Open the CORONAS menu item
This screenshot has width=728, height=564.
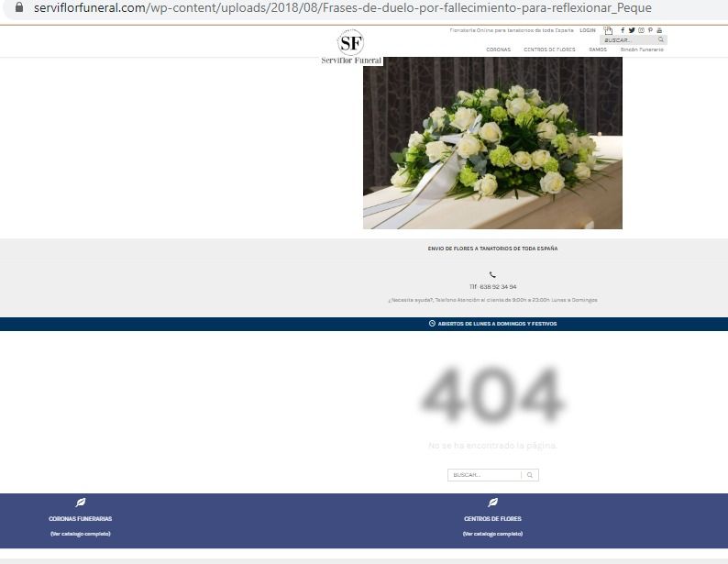[x=498, y=50]
